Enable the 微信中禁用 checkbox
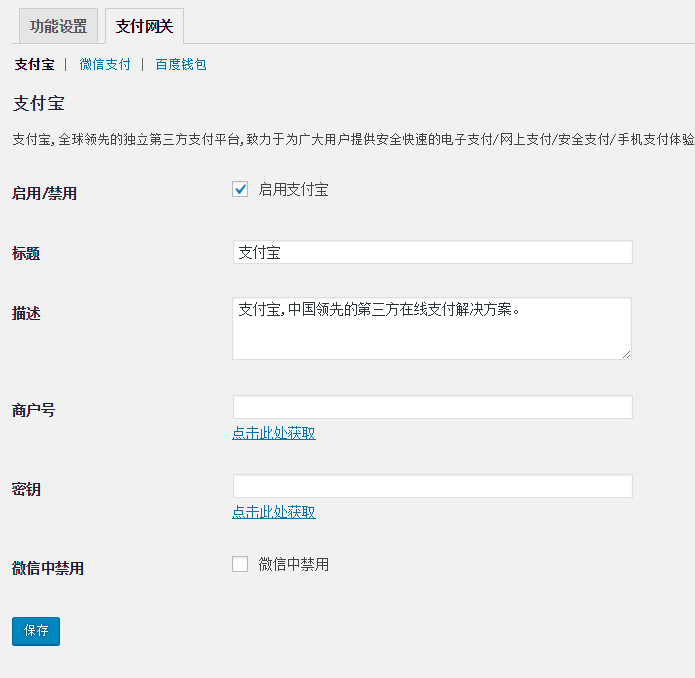Viewport: 695px width, 678px height. click(240, 564)
